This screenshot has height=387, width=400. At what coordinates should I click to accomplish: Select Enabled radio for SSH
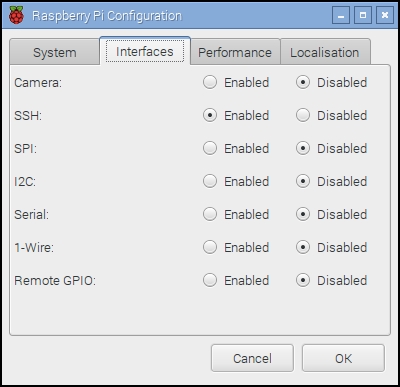(210, 115)
